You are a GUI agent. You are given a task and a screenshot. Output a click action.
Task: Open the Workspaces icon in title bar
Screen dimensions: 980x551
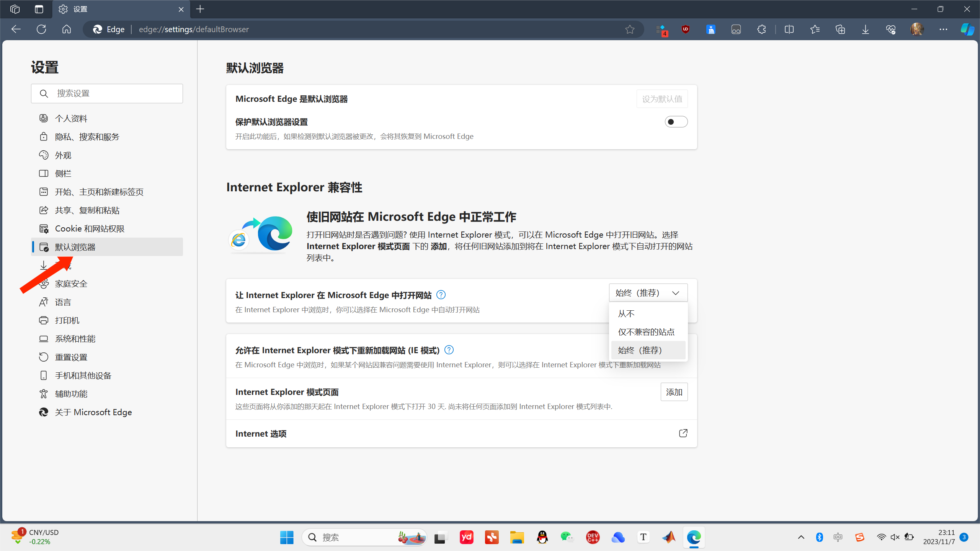(x=15, y=9)
